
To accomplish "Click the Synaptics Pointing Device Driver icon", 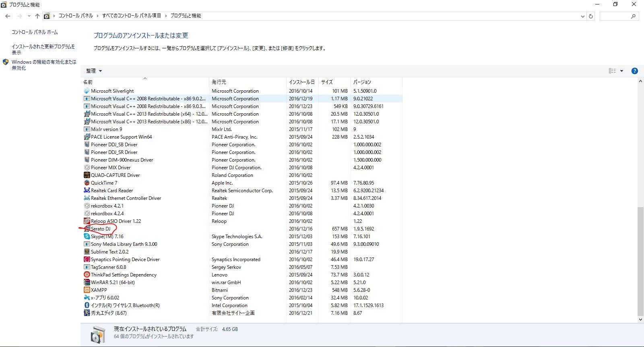I will pyautogui.click(x=87, y=260).
